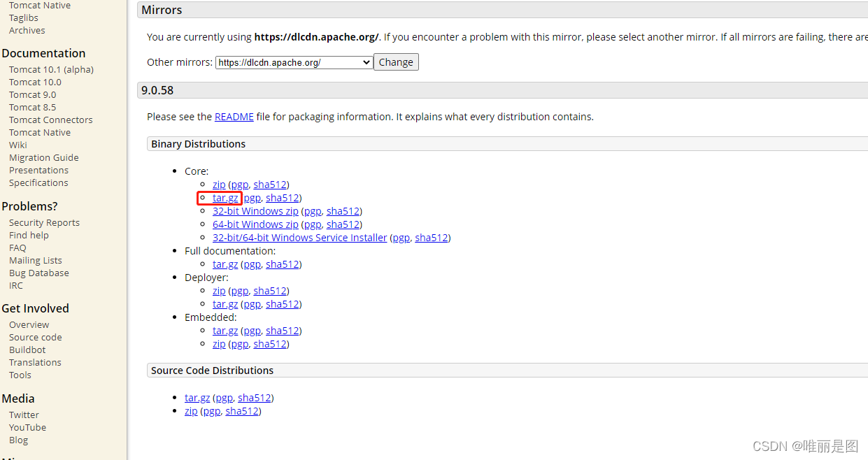The width and height of the screenshot is (868, 460).
Task: Open Source code in sidebar
Action: point(36,338)
